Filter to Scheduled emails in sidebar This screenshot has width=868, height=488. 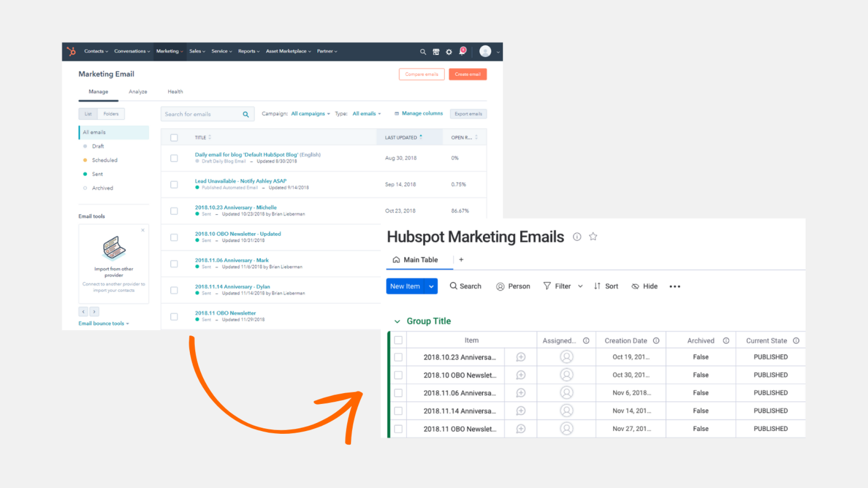coord(104,160)
